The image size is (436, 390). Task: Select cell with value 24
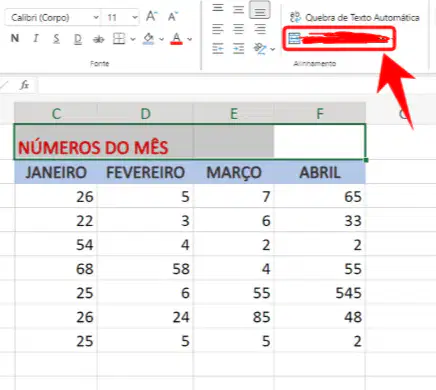tap(145, 317)
